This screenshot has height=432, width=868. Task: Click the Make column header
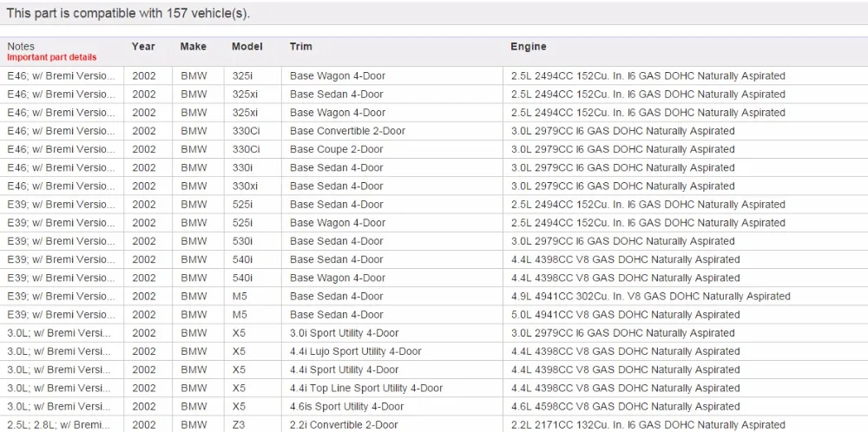(194, 47)
